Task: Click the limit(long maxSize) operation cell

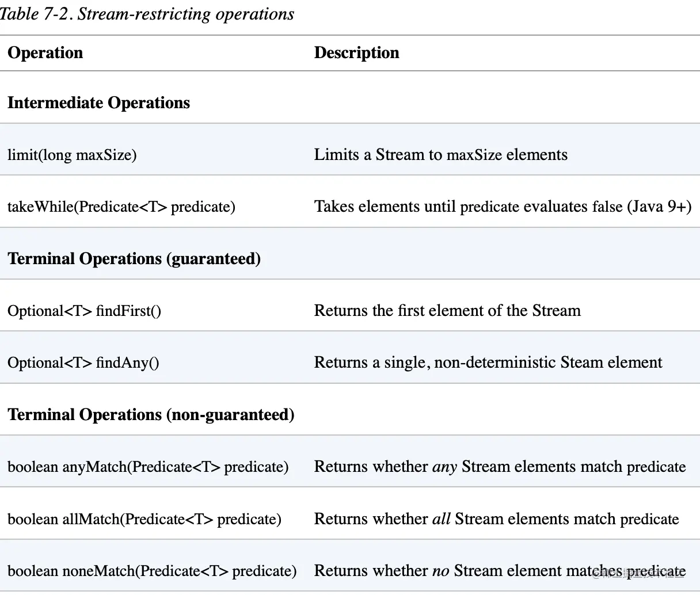Action: pyautogui.click(x=72, y=155)
